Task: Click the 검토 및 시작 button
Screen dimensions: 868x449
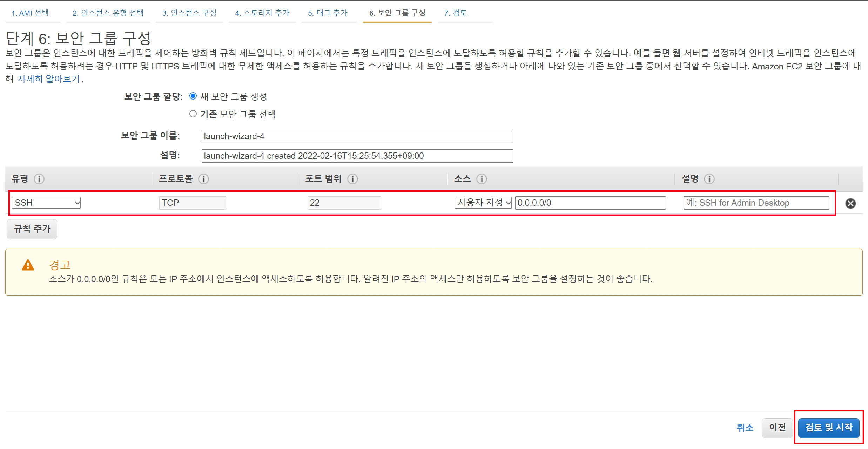Action: (828, 428)
